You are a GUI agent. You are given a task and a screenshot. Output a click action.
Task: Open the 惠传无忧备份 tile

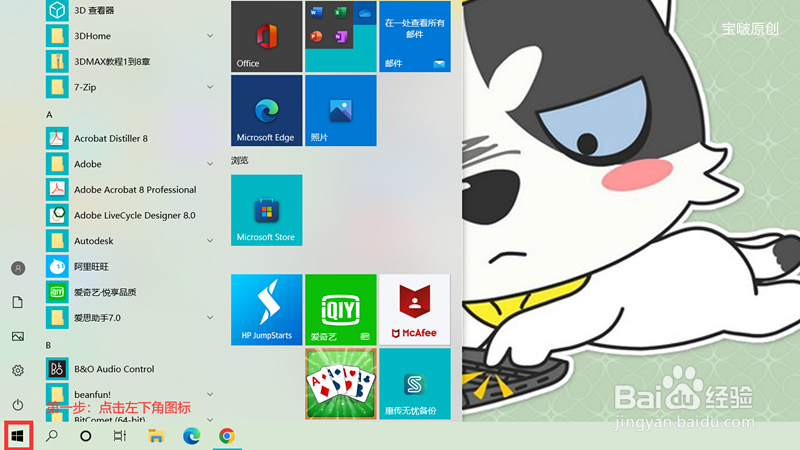click(x=415, y=384)
